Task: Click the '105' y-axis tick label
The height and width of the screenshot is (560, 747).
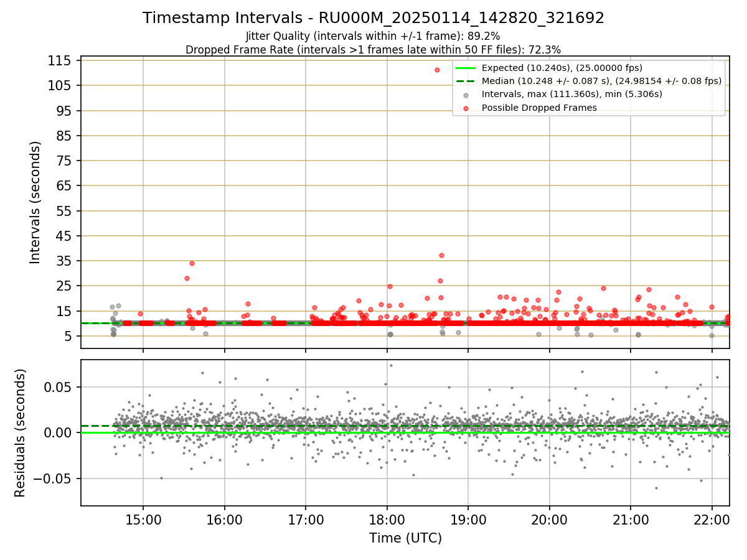Action: (59, 86)
